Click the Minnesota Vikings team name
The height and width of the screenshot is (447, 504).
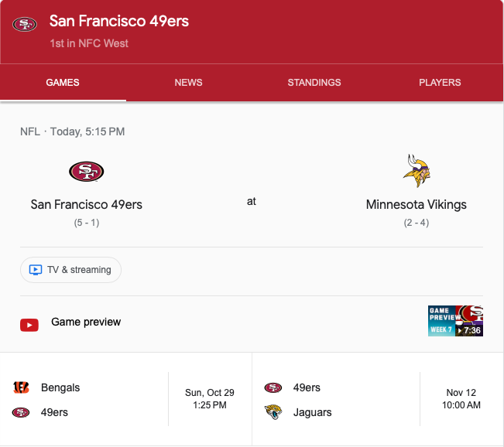point(417,205)
